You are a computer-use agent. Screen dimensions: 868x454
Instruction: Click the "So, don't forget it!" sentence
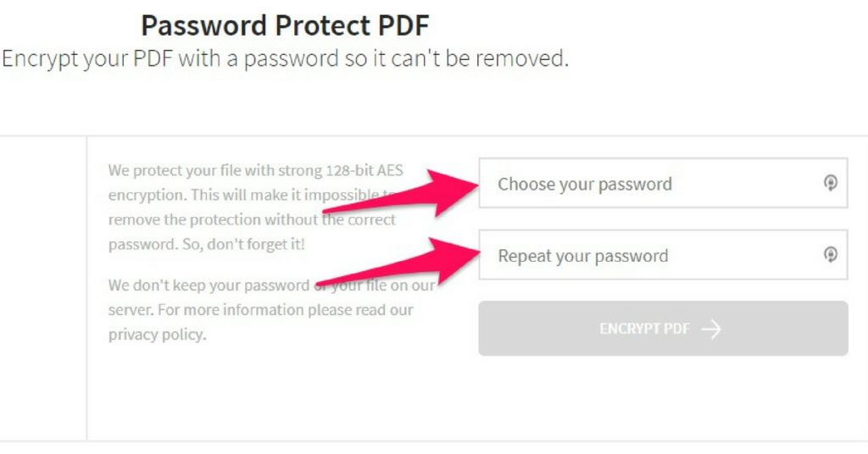tap(243, 245)
